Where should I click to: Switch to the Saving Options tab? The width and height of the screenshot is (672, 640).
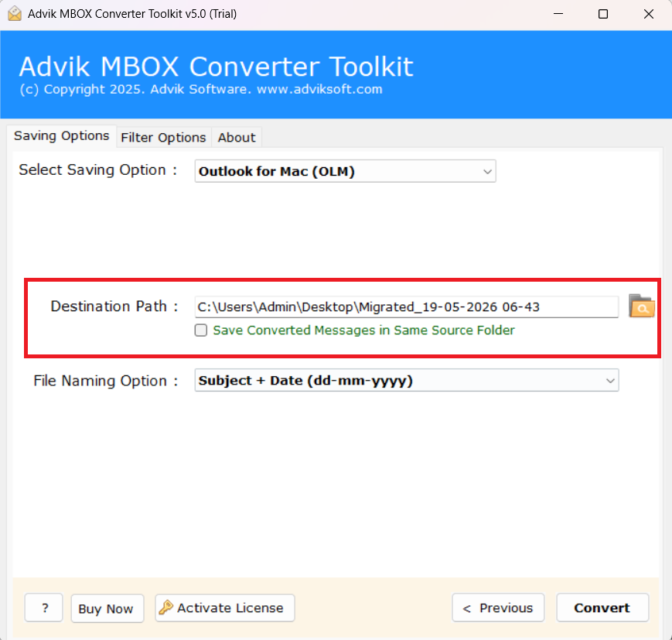tap(61, 136)
